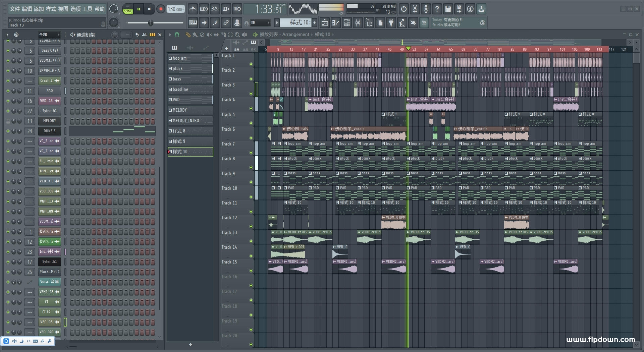Open the plugin picker plug icon

(391, 23)
